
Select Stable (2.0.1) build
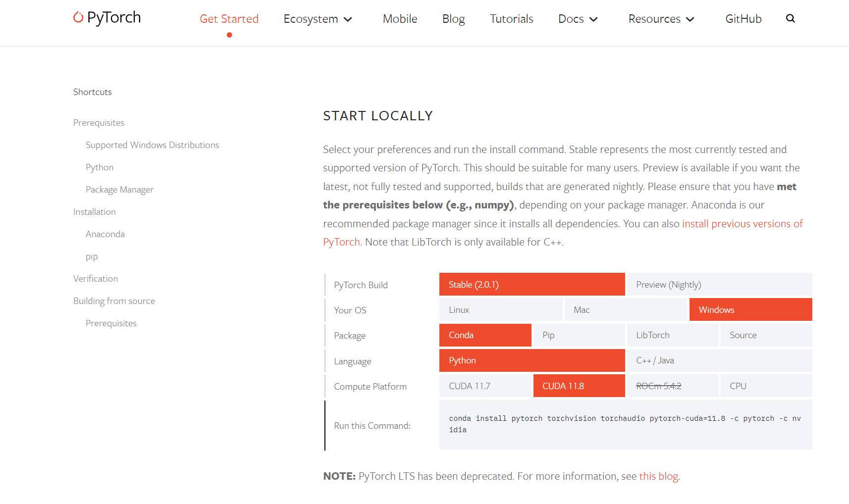531,284
